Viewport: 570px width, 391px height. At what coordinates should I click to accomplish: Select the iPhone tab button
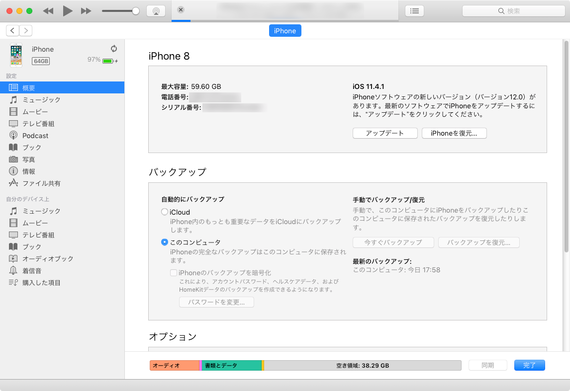pyautogui.click(x=285, y=31)
